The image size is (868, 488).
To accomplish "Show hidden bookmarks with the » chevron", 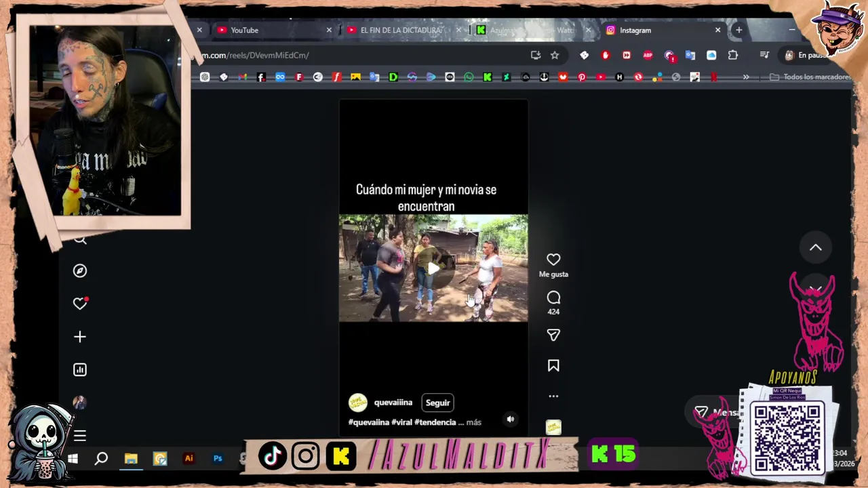I will pos(746,77).
